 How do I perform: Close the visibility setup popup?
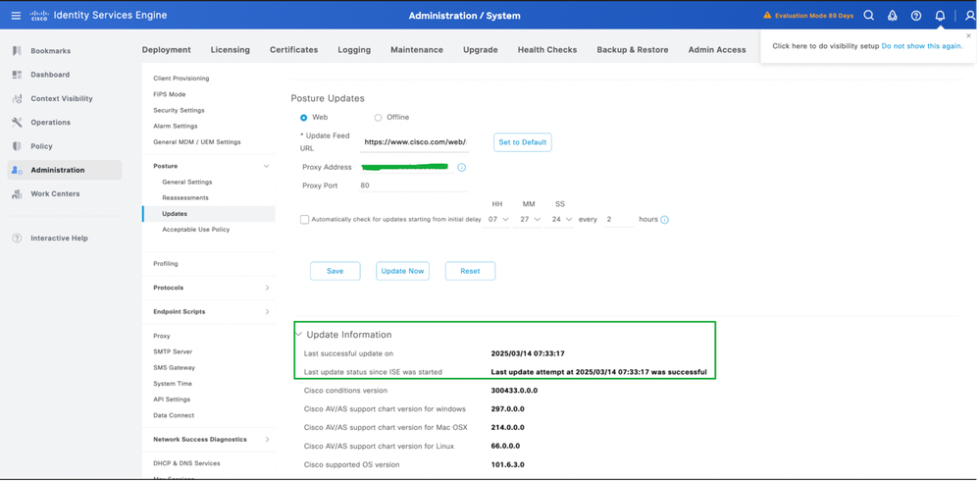(969, 35)
